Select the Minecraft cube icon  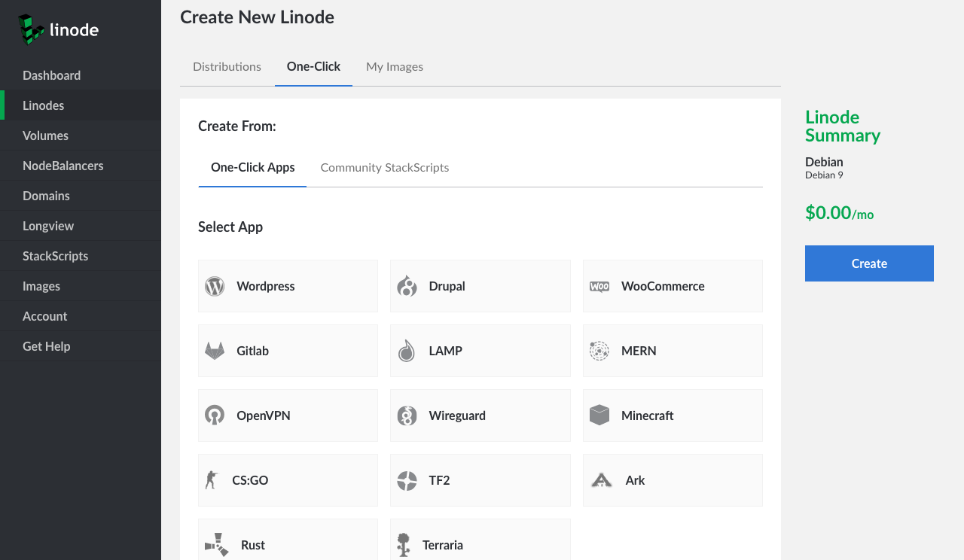coord(599,415)
